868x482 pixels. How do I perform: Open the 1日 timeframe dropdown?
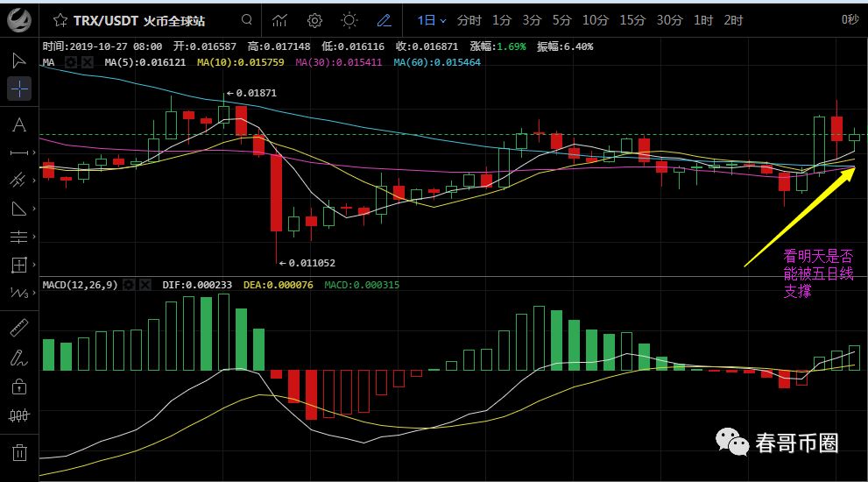click(431, 20)
